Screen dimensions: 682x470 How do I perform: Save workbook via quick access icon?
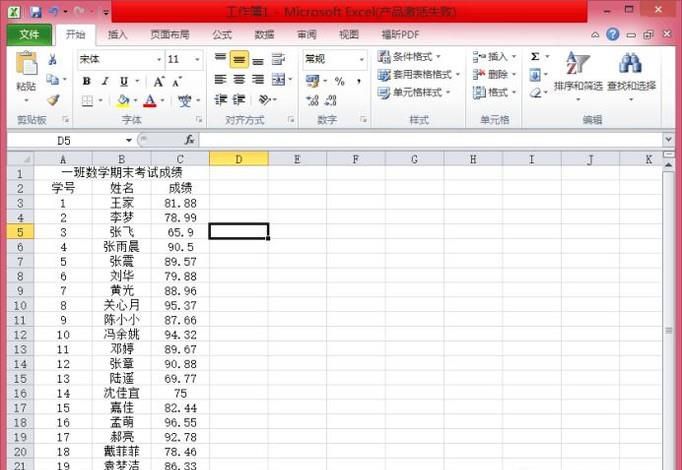35,12
